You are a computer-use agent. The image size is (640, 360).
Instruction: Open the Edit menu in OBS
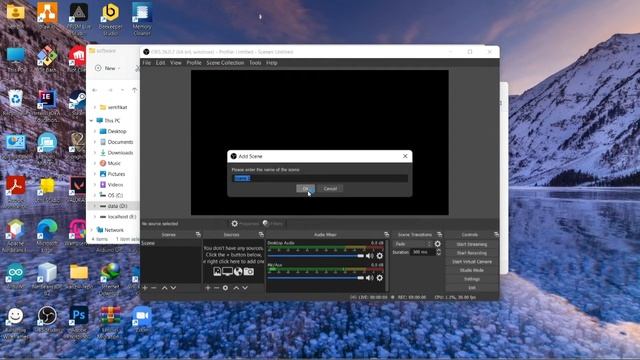pyautogui.click(x=160, y=63)
